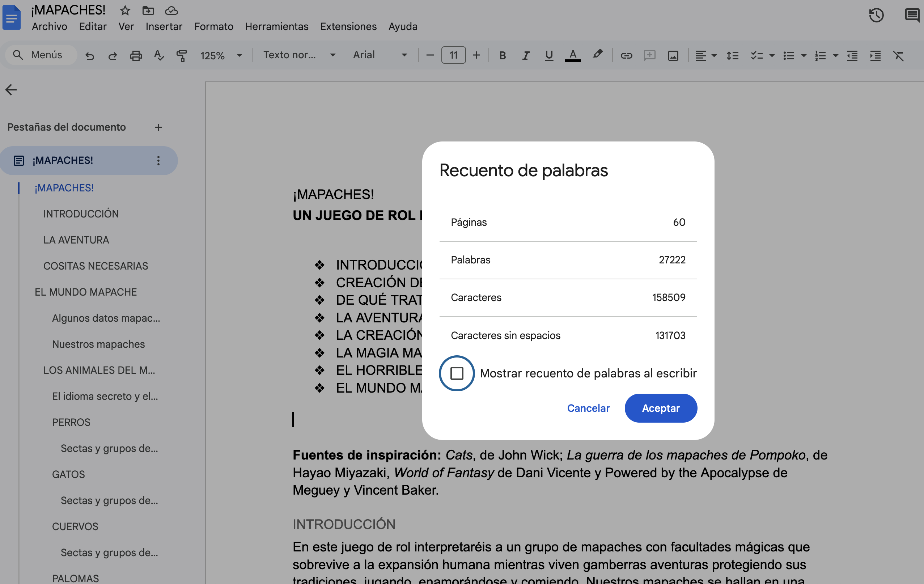This screenshot has width=924, height=584.
Task: Click the Menús search box
Action: coord(41,55)
